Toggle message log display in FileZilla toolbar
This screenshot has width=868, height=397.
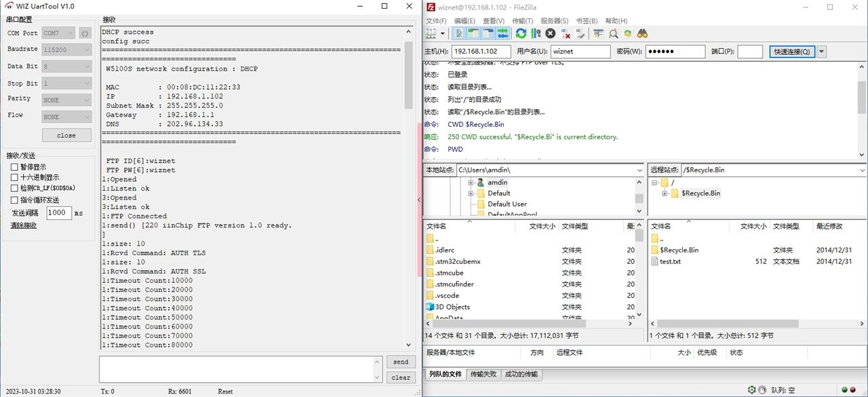[460, 33]
